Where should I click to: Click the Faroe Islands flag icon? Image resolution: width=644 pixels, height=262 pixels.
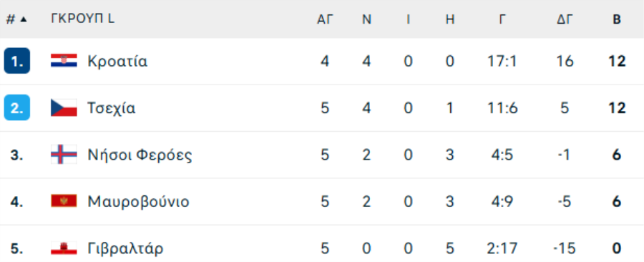(64, 155)
